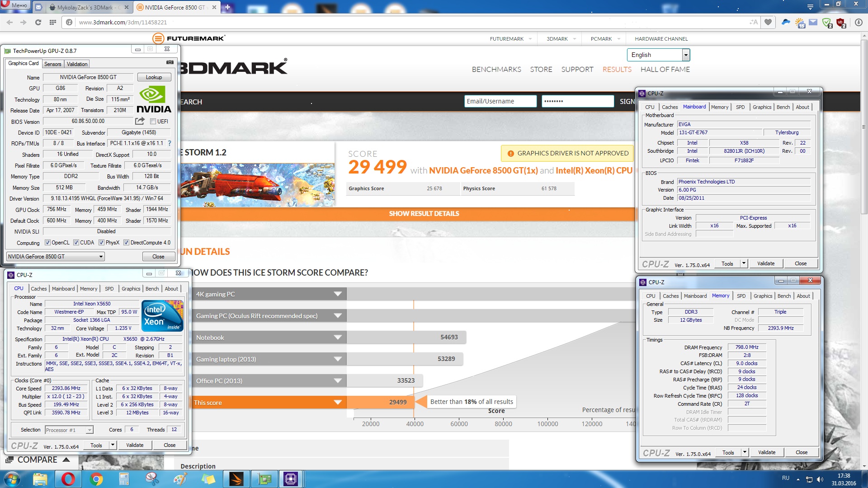This screenshot has width=868, height=488.
Task: Open the Adguard green shield extension
Action: pyautogui.click(x=827, y=23)
